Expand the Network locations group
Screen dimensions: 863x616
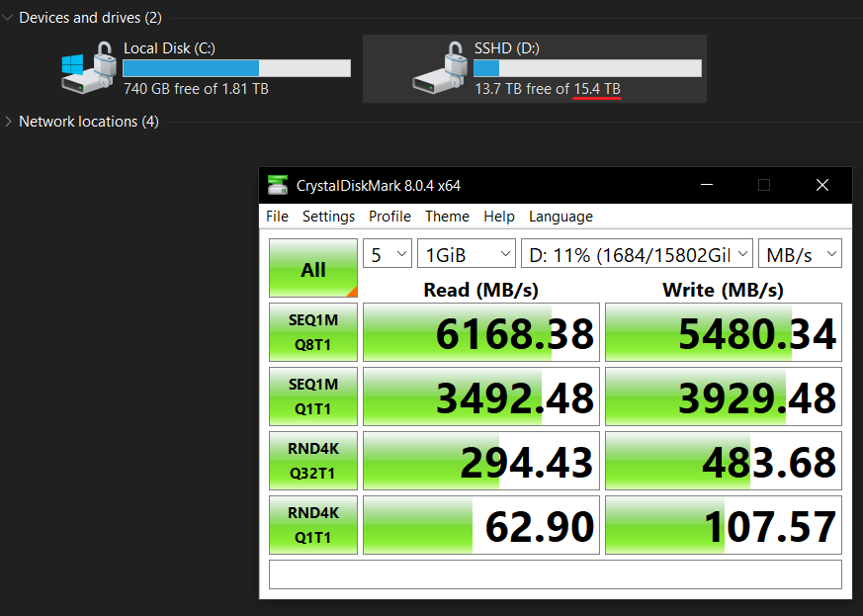[8, 122]
